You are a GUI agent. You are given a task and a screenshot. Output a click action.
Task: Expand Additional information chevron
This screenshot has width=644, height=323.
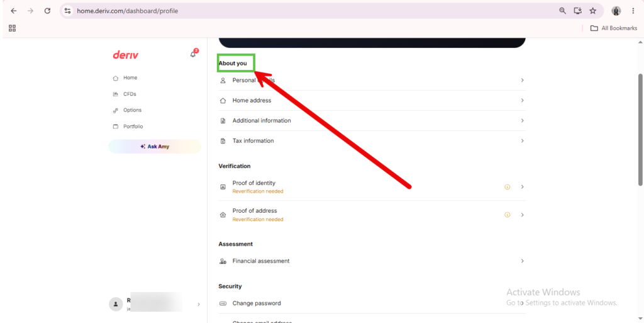[x=523, y=120]
